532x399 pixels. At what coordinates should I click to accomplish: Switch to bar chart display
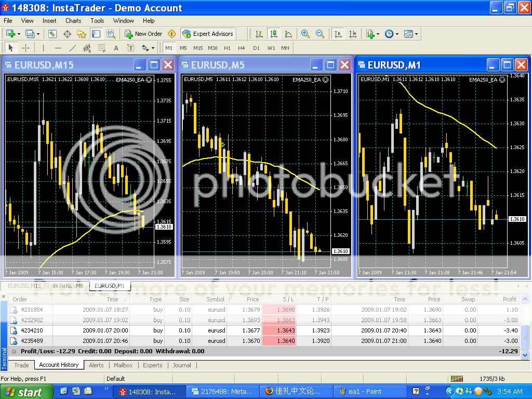click(x=259, y=34)
